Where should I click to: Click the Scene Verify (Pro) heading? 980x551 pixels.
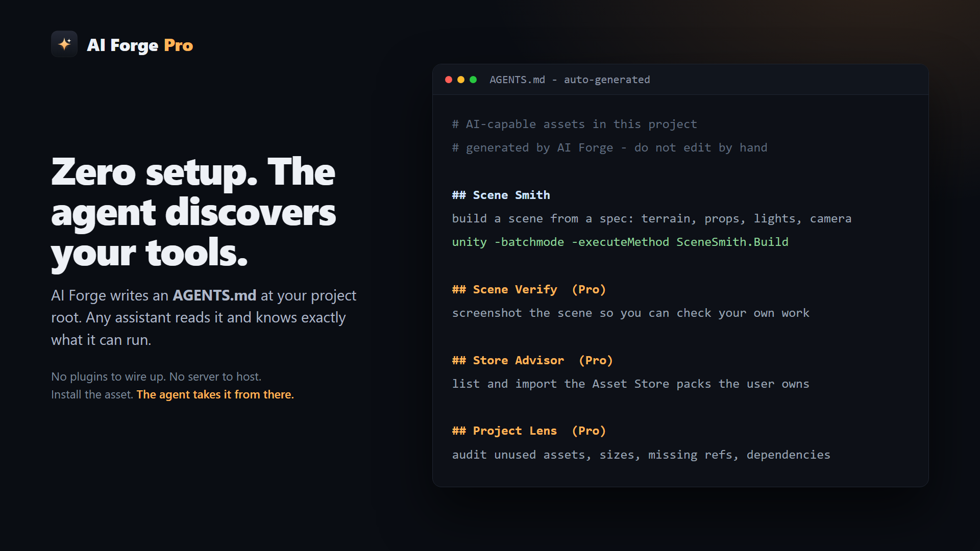click(529, 289)
